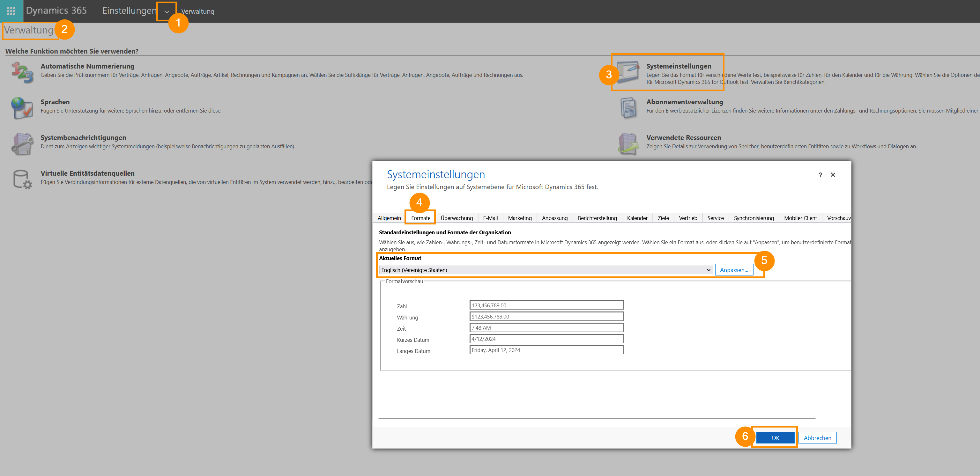Screen dimensions: 980x476
Task: Click 'Welche Funktion möchten Sie verwenden?' text
Action: click(72, 51)
